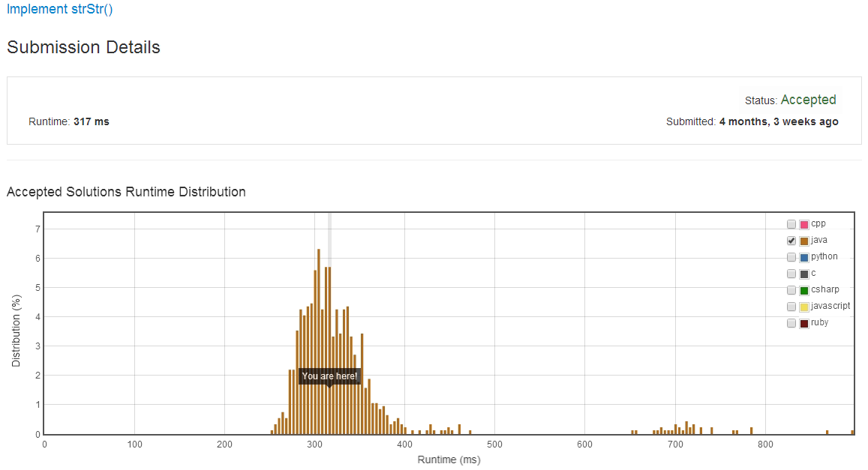
Task: Click the Submission Details heading
Action: click(83, 47)
